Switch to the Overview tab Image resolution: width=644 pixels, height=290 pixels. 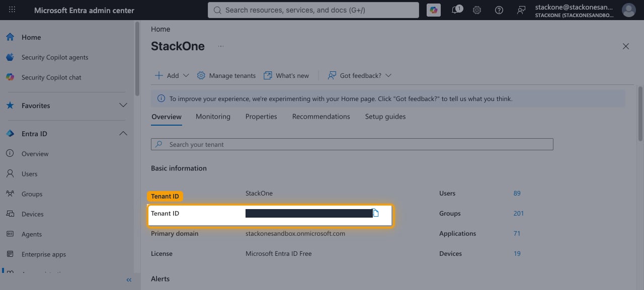point(167,117)
